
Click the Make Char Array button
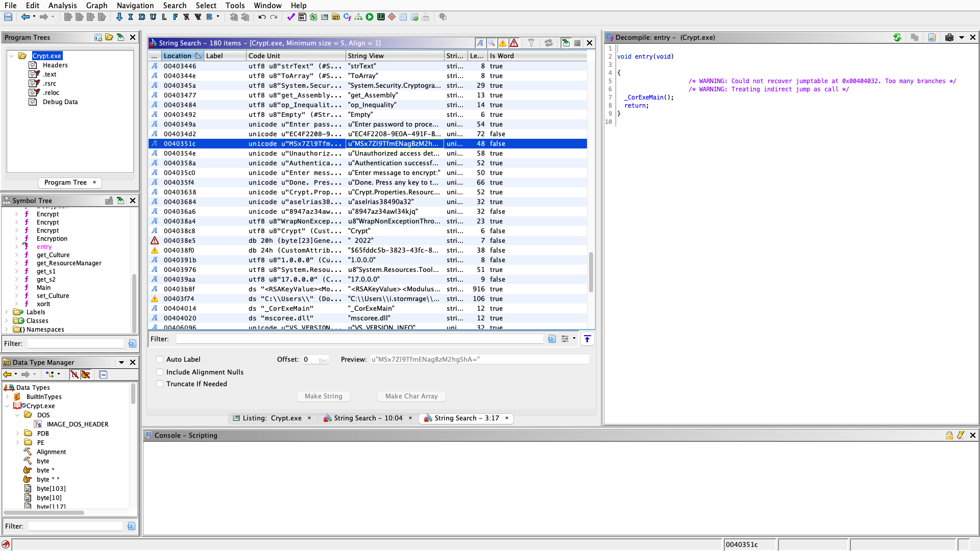click(x=411, y=396)
